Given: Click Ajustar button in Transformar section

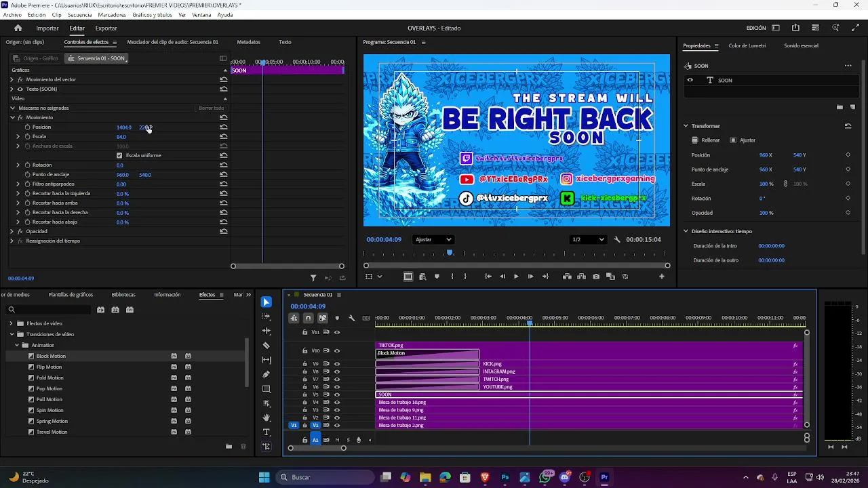Looking at the screenshot, I should (743, 140).
